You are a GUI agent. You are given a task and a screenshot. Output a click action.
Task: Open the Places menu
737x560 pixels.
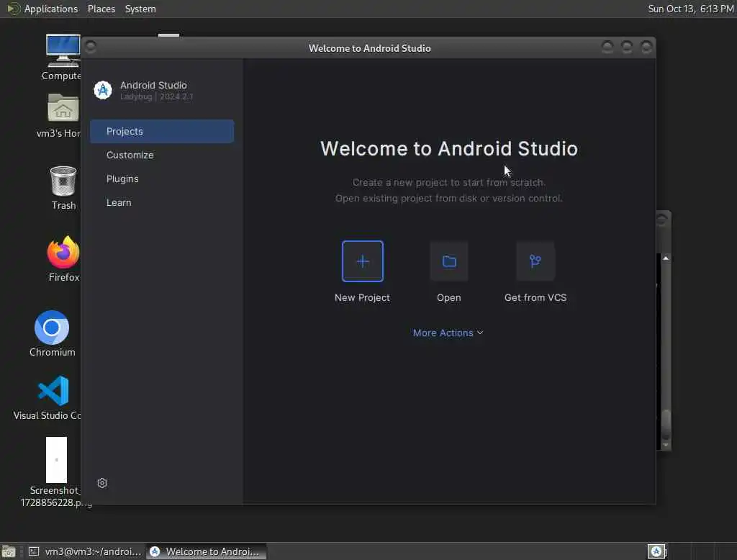click(101, 9)
